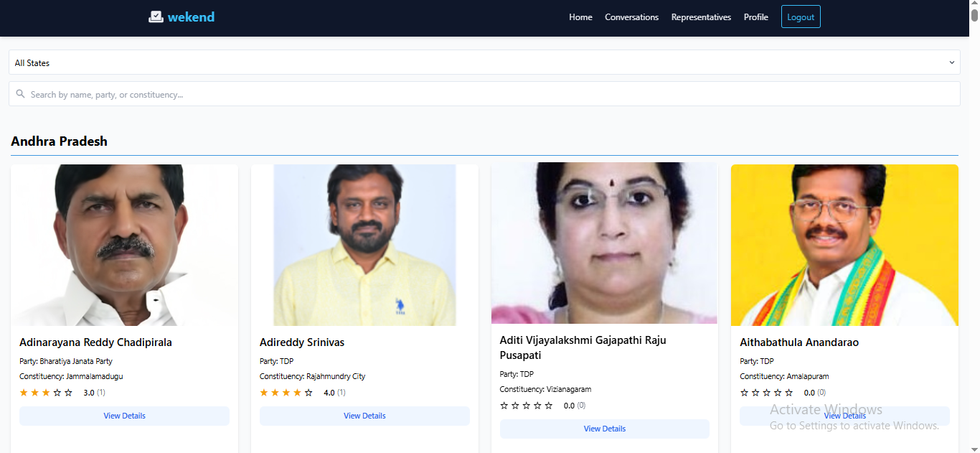This screenshot has height=453, width=980.
Task: Click Constituency: Vizianagaram text
Action: (546, 389)
